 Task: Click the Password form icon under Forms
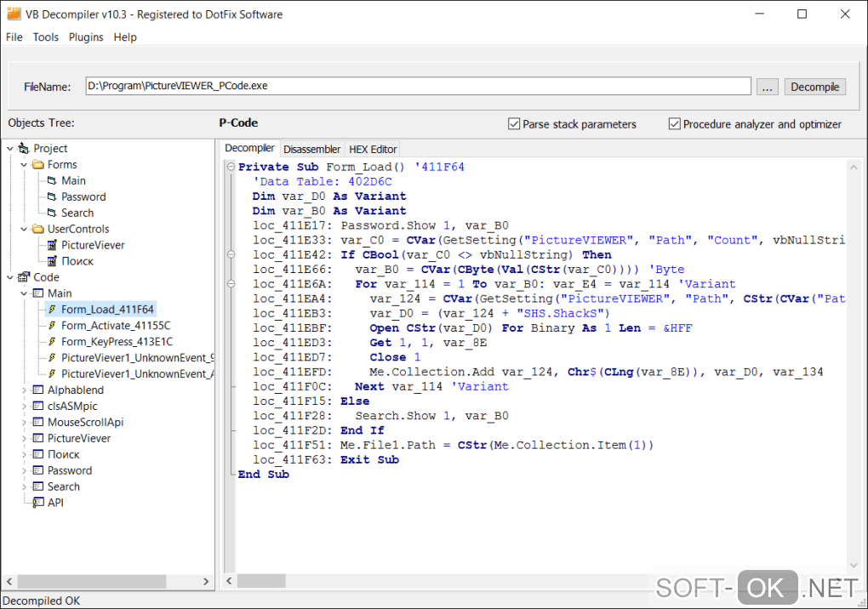pos(52,197)
